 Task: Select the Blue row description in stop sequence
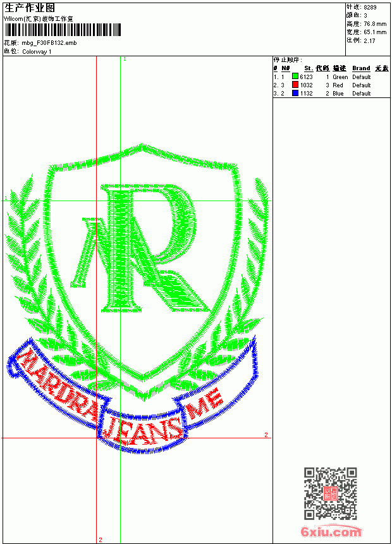pyautogui.click(x=338, y=94)
